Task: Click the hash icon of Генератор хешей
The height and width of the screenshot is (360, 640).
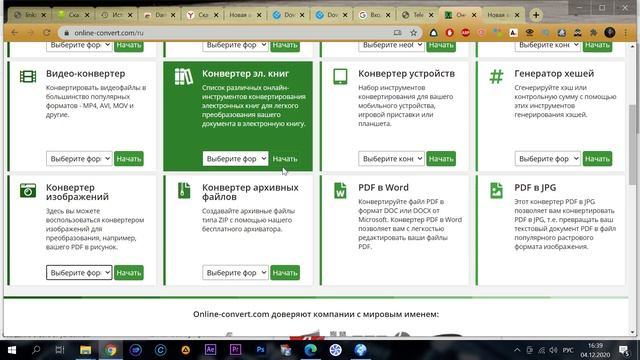Action: click(x=496, y=76)
